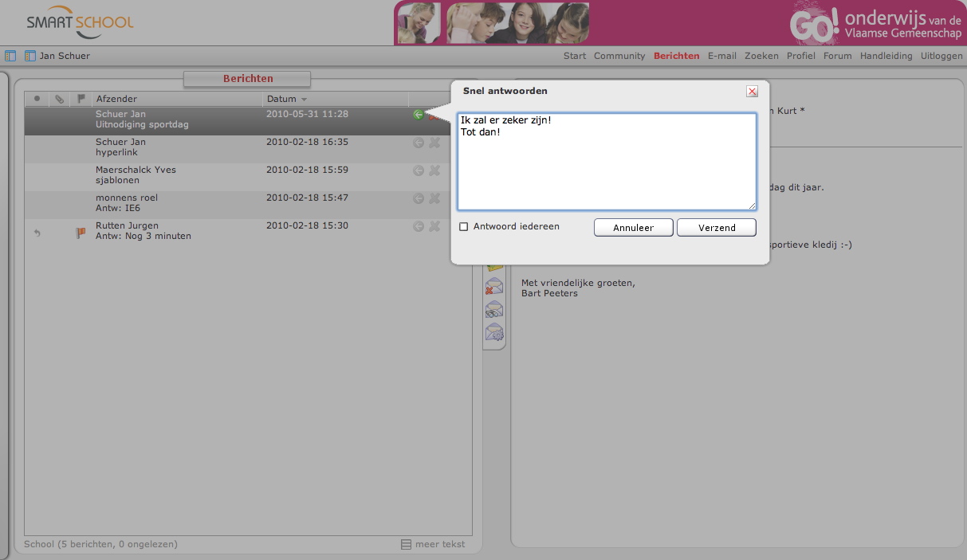
Task: Click the envelope with red X icon
Action: pyautogui.click(x=494, y=288)
